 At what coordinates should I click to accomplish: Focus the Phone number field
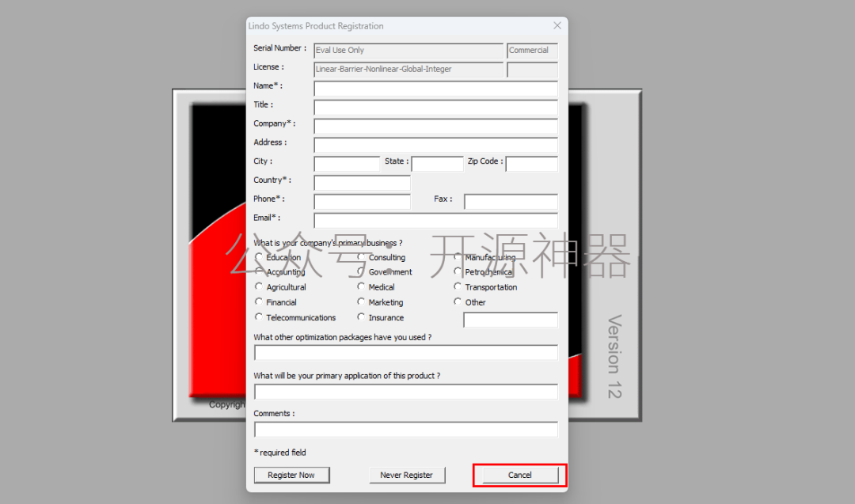click(x=362, y=202)
